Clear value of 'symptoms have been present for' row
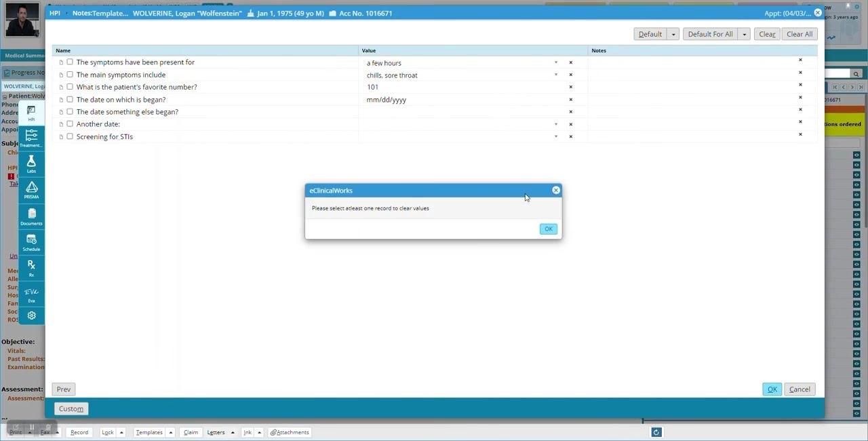 570,62
